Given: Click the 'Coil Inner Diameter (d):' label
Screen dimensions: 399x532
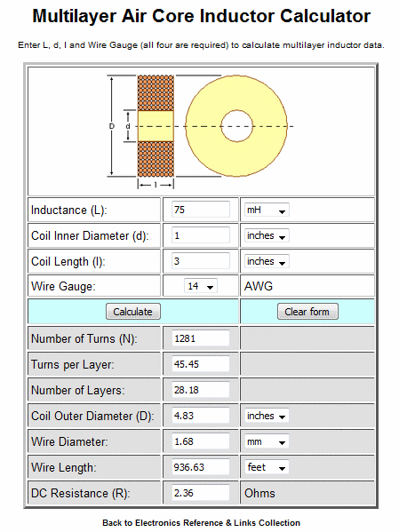Looking at the screenshot, I should click(90, 236).
